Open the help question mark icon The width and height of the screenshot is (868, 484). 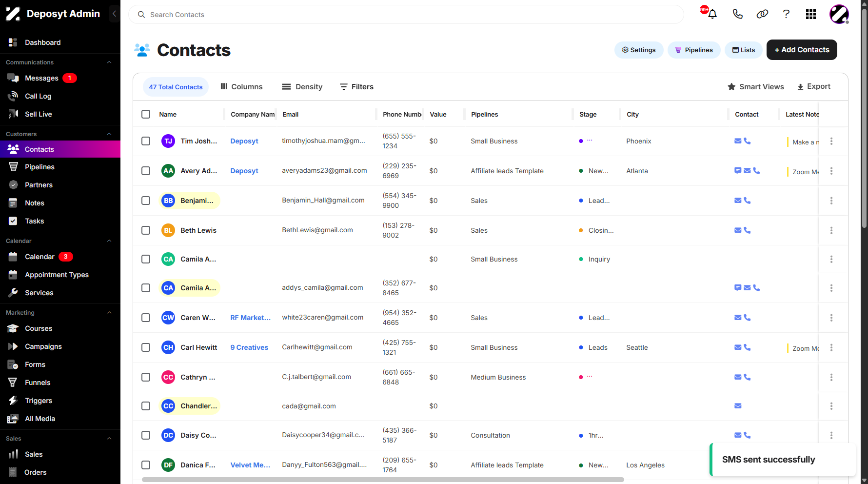click(786, 14)
